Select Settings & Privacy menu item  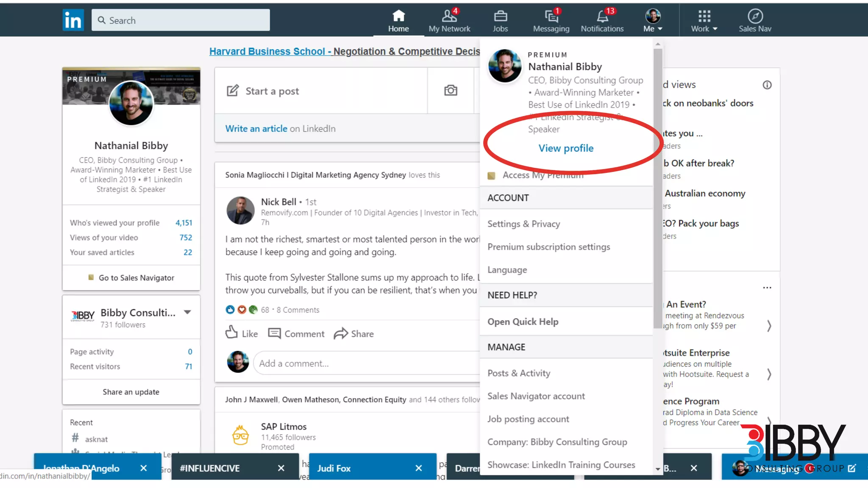click(x=523, y=224)
